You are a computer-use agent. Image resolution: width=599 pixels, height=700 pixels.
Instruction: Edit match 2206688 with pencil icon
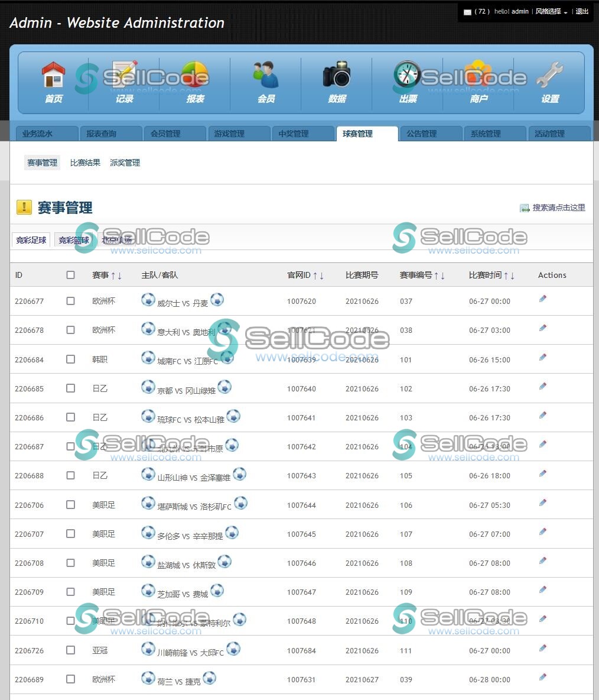point(543,473)
